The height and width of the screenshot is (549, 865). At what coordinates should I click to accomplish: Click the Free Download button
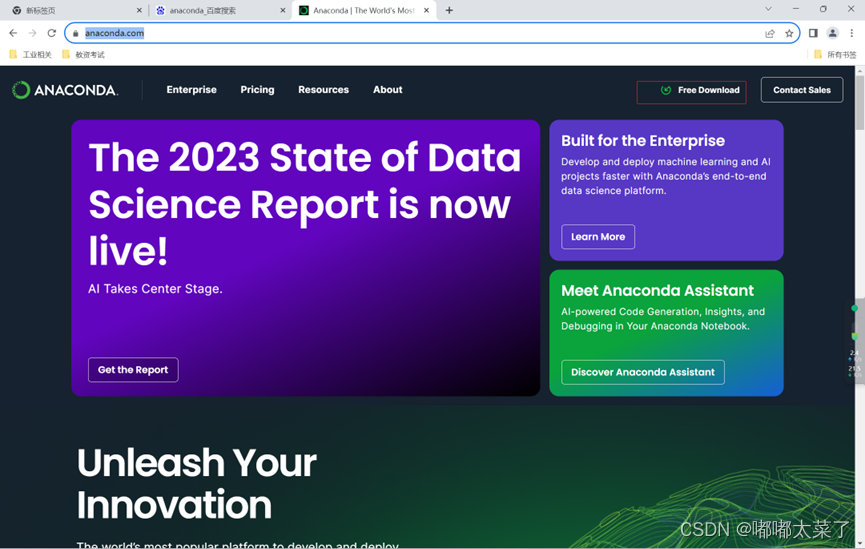[692, 92]
